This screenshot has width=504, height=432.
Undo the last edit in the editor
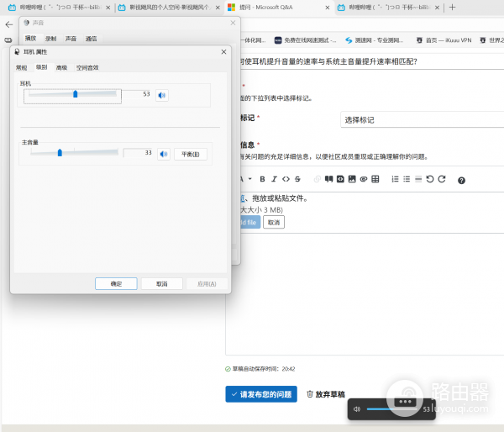point(430,179)
